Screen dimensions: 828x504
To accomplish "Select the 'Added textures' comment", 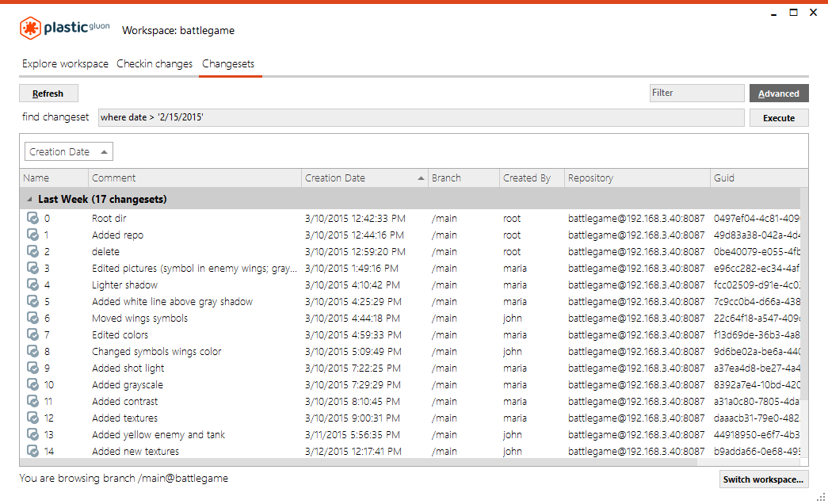I will tap(124, 418).
